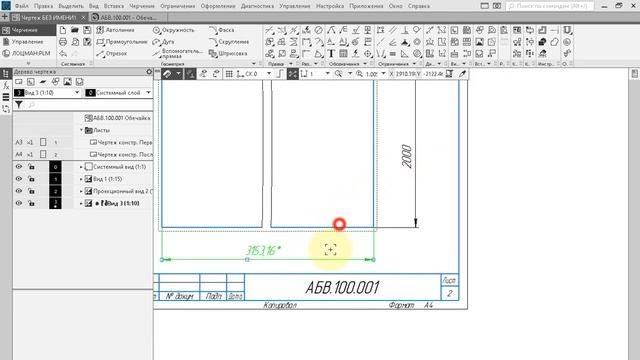Switch to the Чертеж БЕЗ ИМЕНИ1 tab
Viewport: 640px width, 360px height.
pos(49,18)
